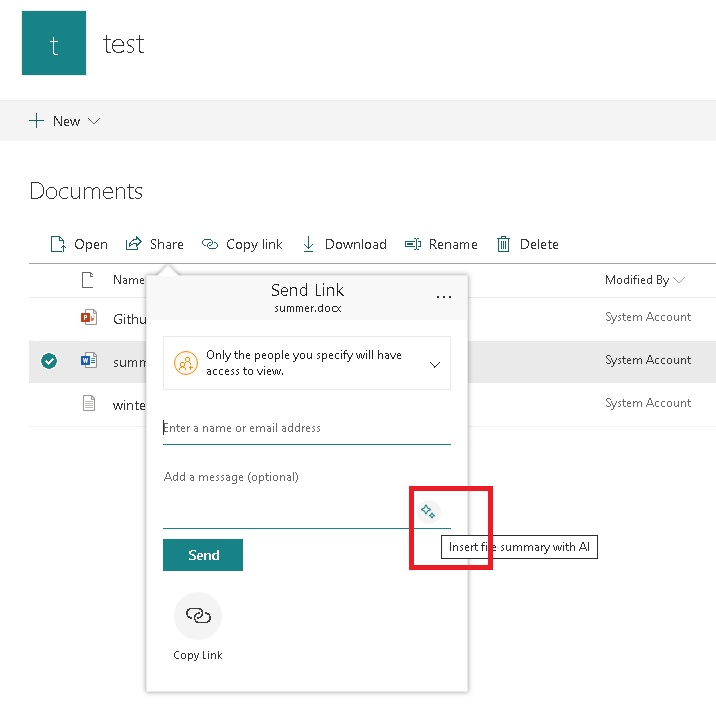Click the Word file icon in the summer row

pos(89,360)
